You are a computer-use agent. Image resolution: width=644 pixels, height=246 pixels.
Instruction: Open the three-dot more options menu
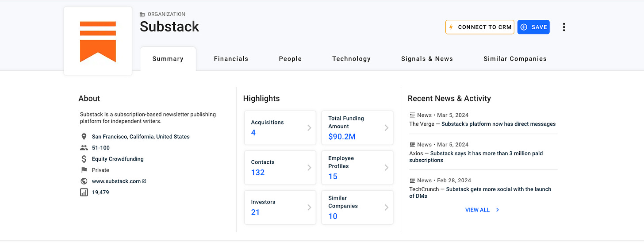(564, 27)
